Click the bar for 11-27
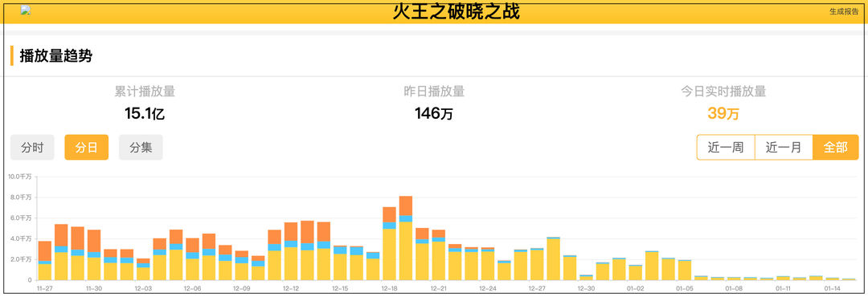Screen dimensions: 868x297 point(45,261)
